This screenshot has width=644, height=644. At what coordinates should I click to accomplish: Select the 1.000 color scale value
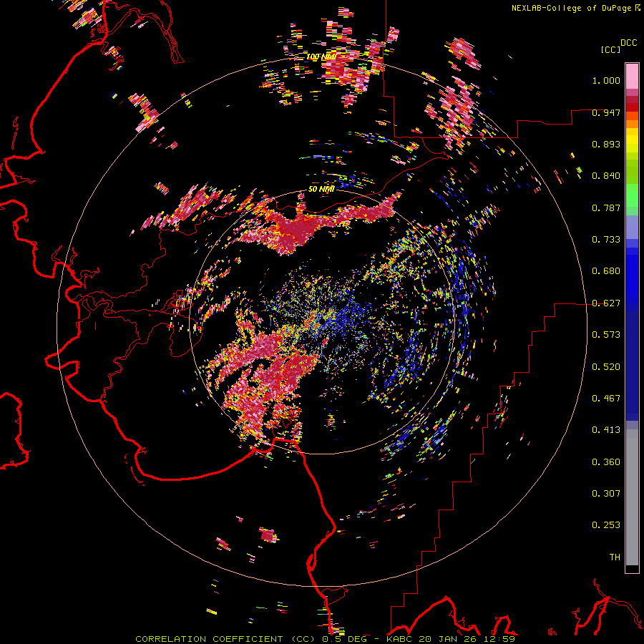pos(606,80)
